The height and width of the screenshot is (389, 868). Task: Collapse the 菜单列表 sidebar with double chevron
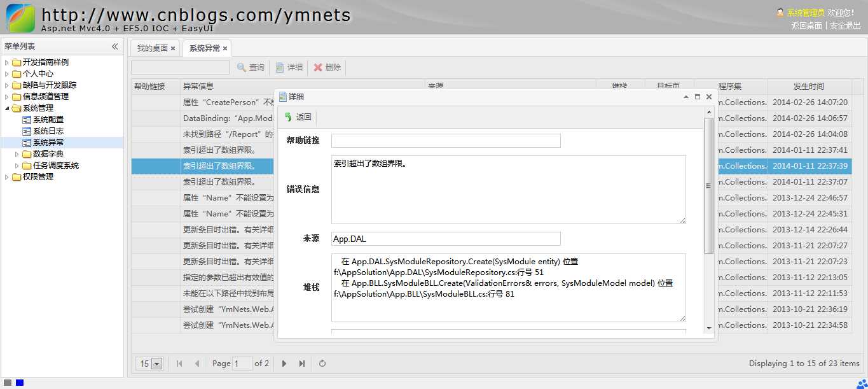coord(115,46)
